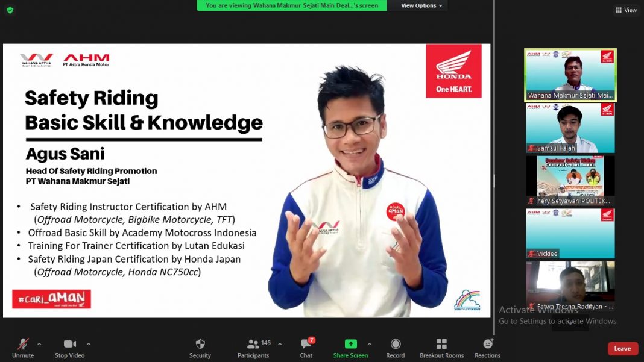Expand the arrow next to Participants
644x362 pixels.
pos(280,344)
